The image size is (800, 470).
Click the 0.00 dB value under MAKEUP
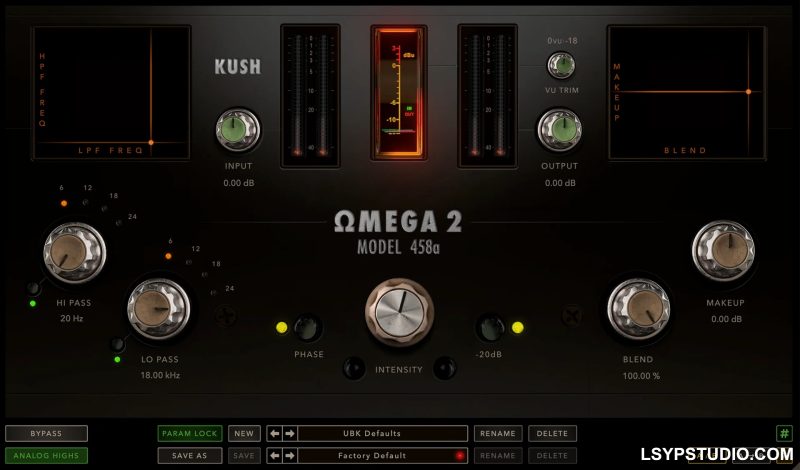[x=727, y=319]
